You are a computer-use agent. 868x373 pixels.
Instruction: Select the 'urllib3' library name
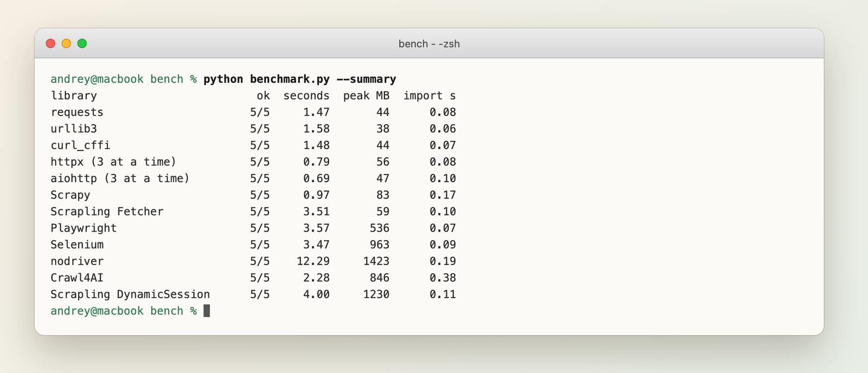(74, 129)
